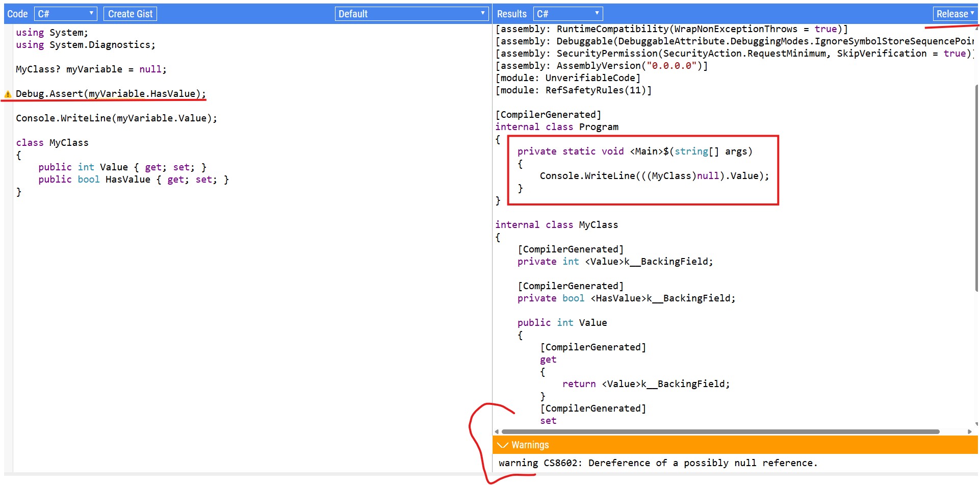Click the results horizontal scrollbar thumb

(x=720, y=431)
